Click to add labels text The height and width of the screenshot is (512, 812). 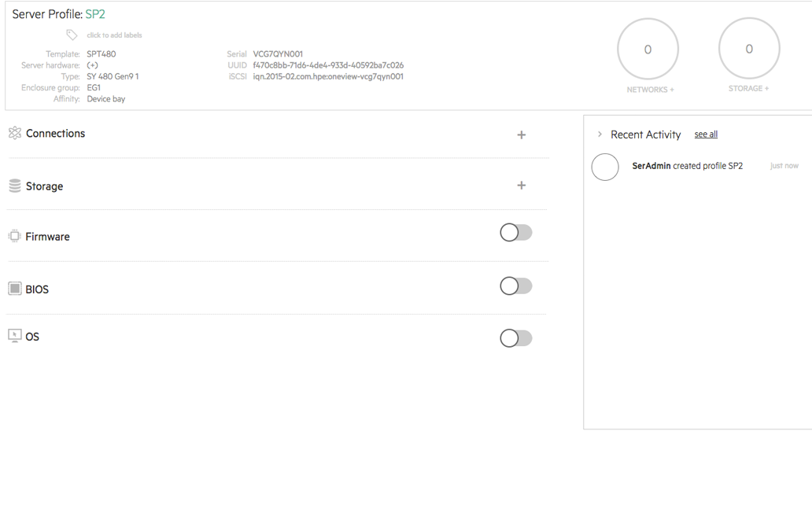[x=114, y=35]
